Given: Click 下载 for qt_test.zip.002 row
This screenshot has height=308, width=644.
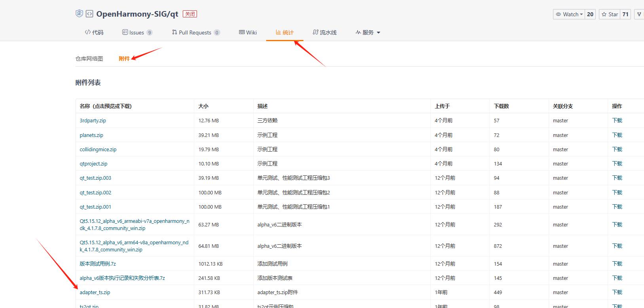Looking at the screenshot, I should tap(617, 192).
